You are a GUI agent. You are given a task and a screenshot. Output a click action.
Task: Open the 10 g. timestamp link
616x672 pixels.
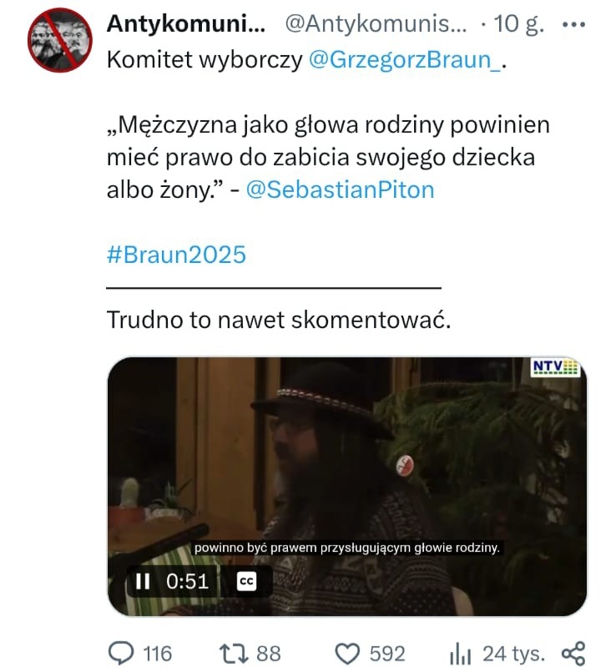pyautogui.click(x=519, y=24)
